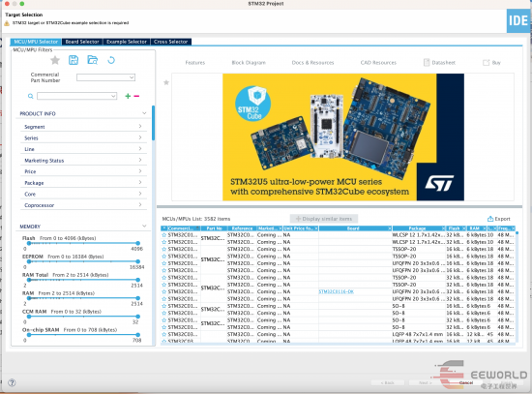This screenshot has width=532, height=394.
Task: Toggle the favorite star beside the banner
Action: coord(166,82)
